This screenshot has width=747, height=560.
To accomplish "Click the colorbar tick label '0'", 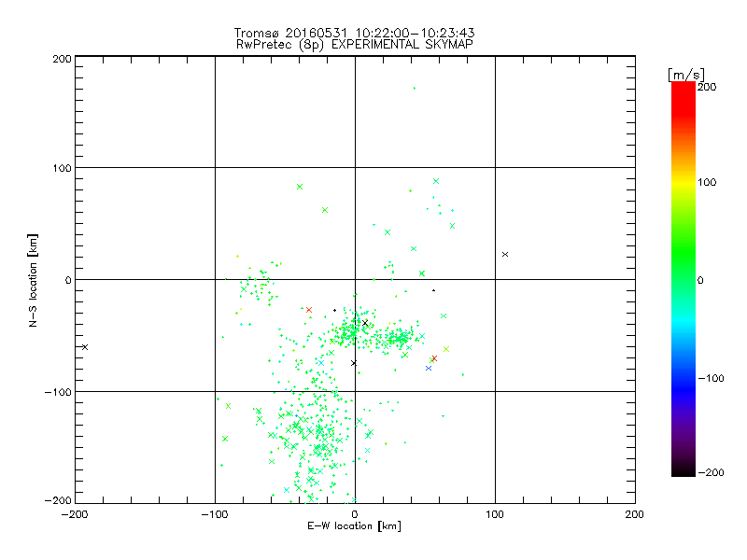I will coord(700,280).
